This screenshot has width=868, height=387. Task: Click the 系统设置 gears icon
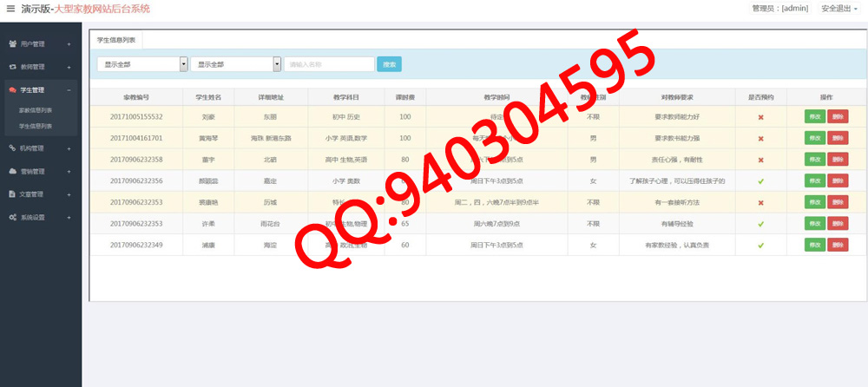[12, 217]
